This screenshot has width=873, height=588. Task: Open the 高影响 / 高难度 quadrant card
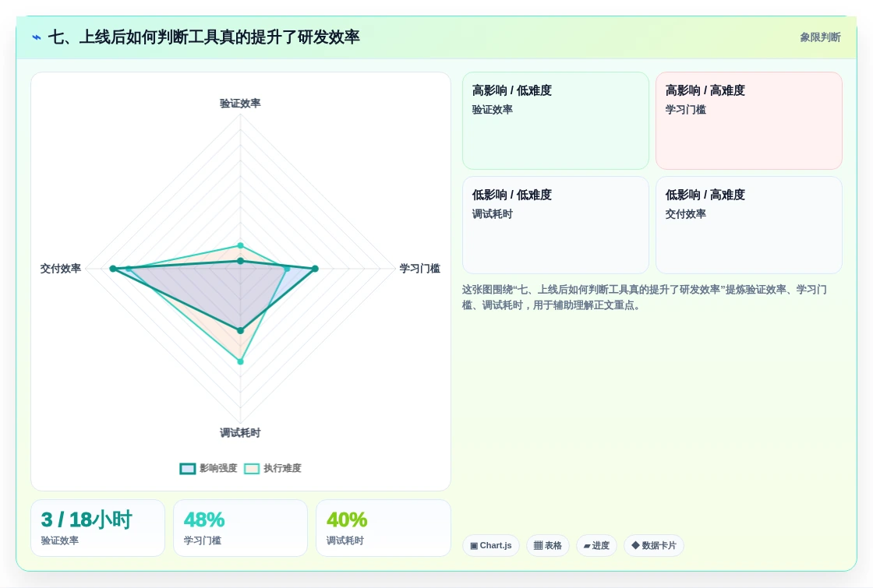pyautogui.click(x=749, y=121)
